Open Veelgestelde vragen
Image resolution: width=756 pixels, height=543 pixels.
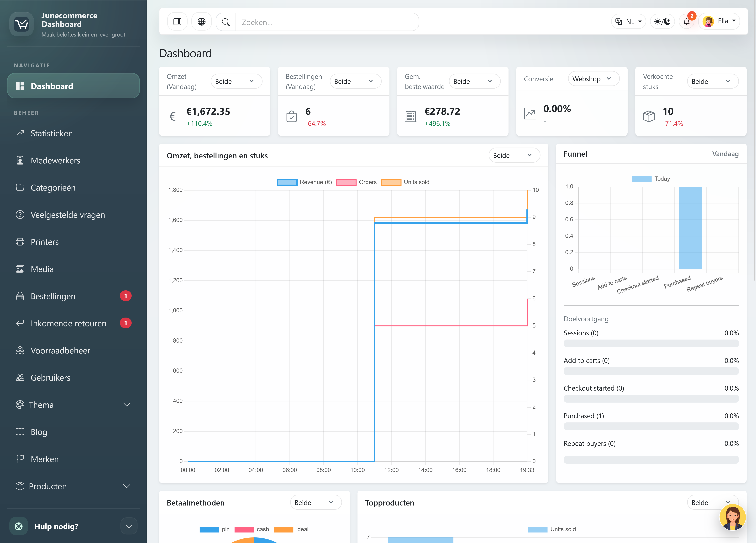tap(73, 215)
